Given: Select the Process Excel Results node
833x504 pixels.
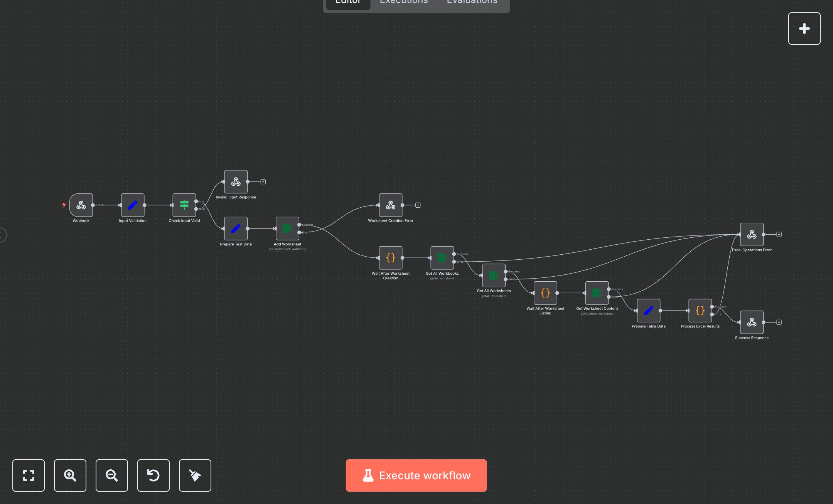Looking at the screenshot, I should [700, 311].
